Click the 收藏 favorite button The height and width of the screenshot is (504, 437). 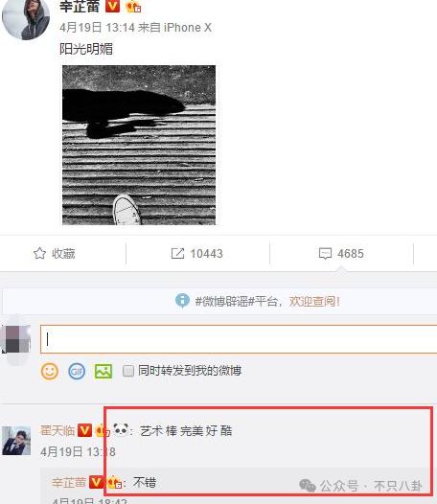tap(55, 254)
